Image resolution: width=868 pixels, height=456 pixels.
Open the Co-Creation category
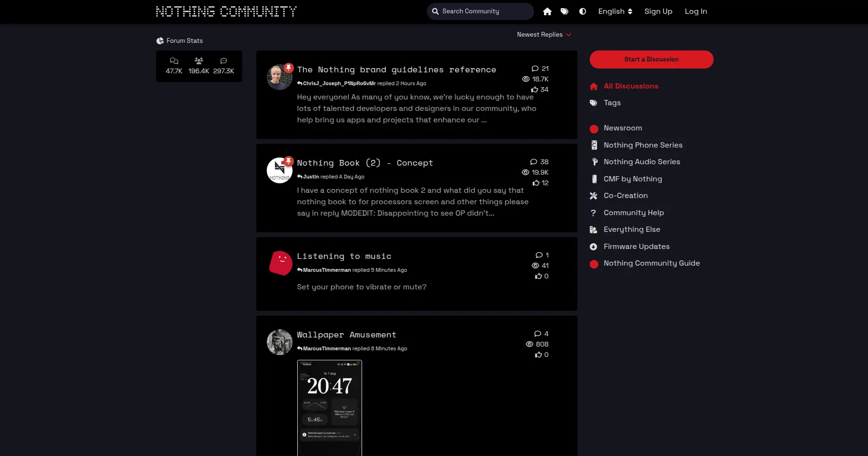[x=626, y=196]
